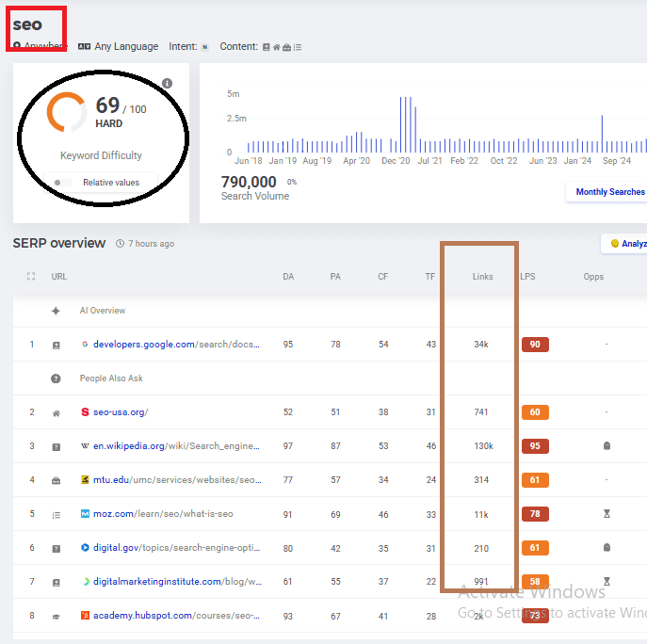This screenshot has height=644, width=647.
Task: Click the Keyword Difficulty info icon
Action: click(168, 84)
